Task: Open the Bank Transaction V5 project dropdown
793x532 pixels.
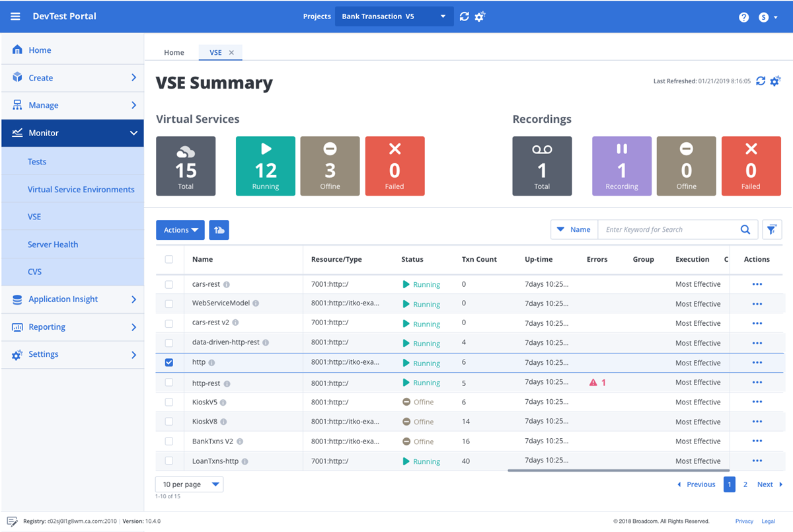Action: (395, 17)
